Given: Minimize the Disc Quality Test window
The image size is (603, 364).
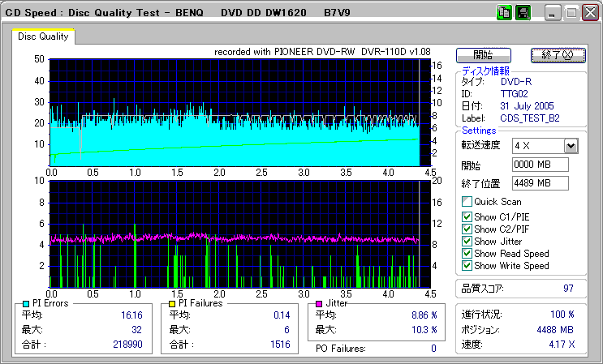Looking at the screenshot, I should click(553, 13).
